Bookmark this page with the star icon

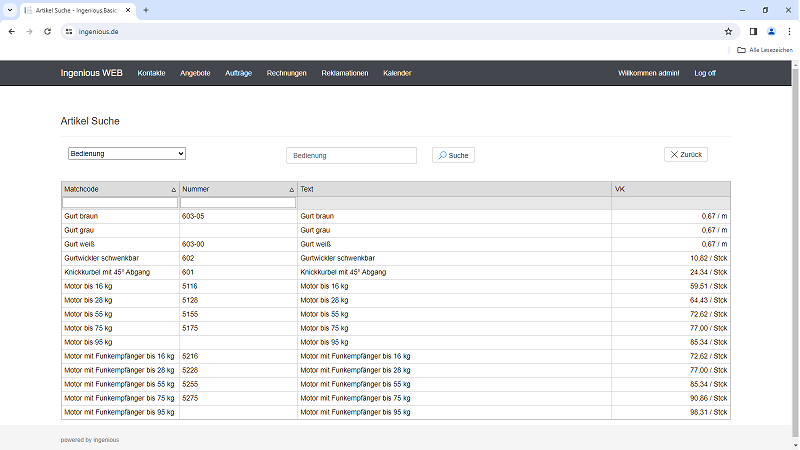[x=728, y=32]
